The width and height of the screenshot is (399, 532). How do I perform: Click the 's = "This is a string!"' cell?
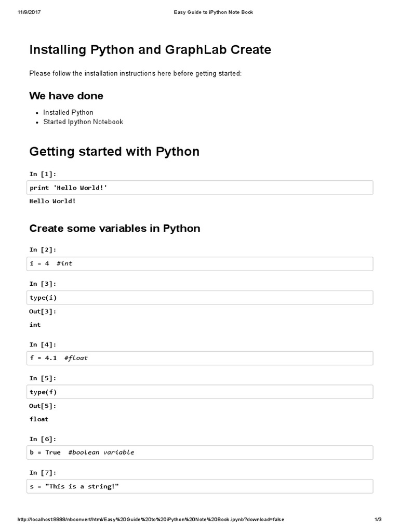199,486
